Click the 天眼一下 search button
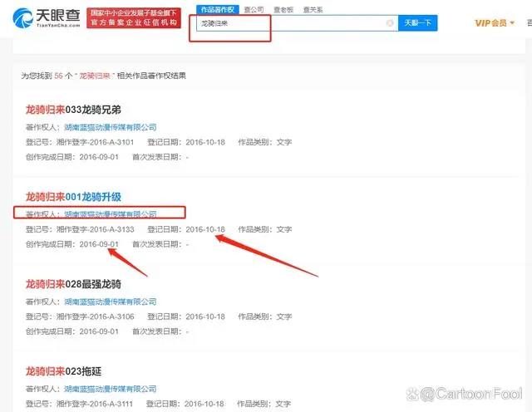The height and width of the screenshot is (412, 532). (417, 23)
